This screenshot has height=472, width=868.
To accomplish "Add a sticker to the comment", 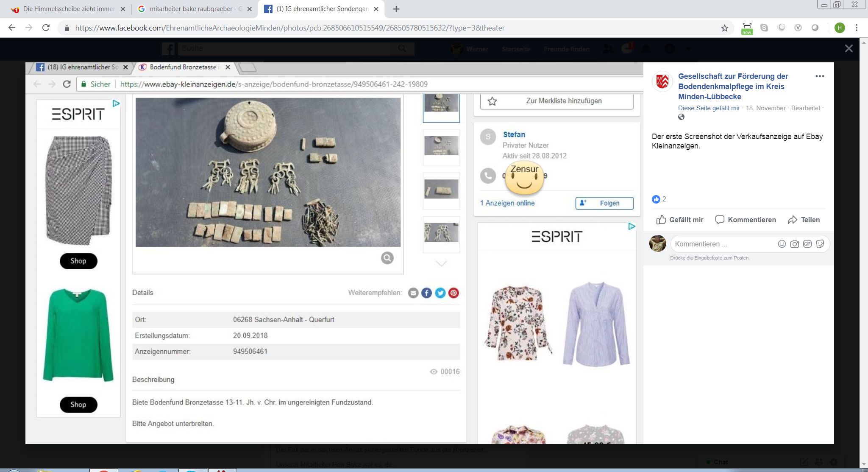I will (x=820, y=244).
